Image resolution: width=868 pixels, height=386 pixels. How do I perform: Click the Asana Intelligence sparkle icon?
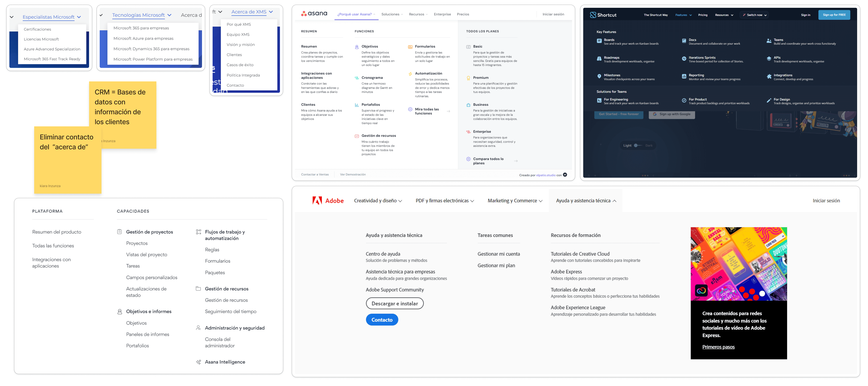pos(199,362)
